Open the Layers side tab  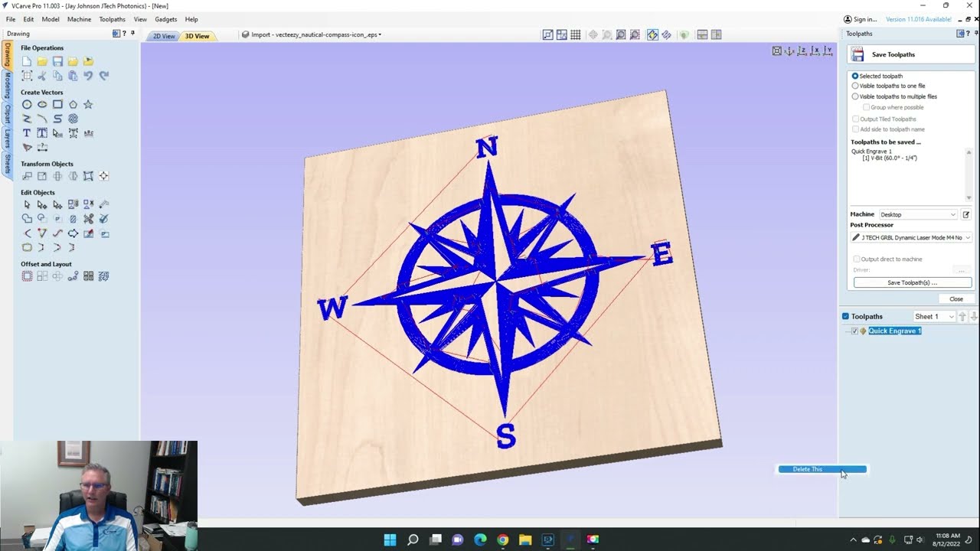pyautogui.click(x=8, y=138)
